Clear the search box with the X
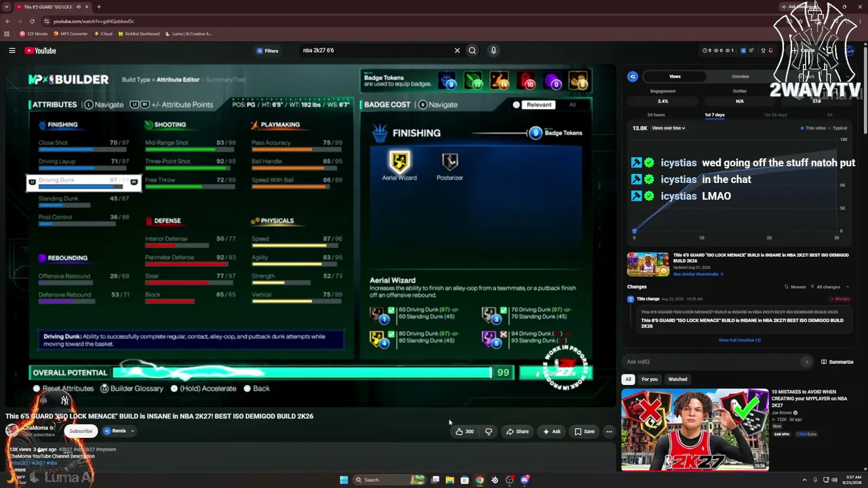Screen dimensions: 868x488 [x=457, y=50]
